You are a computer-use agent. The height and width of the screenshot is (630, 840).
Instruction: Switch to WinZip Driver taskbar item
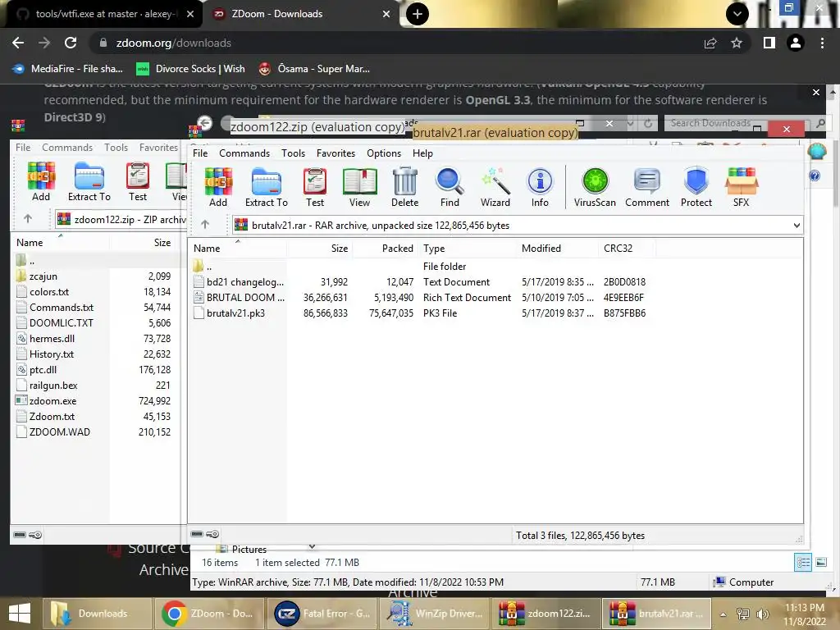(x=435, y=614)
